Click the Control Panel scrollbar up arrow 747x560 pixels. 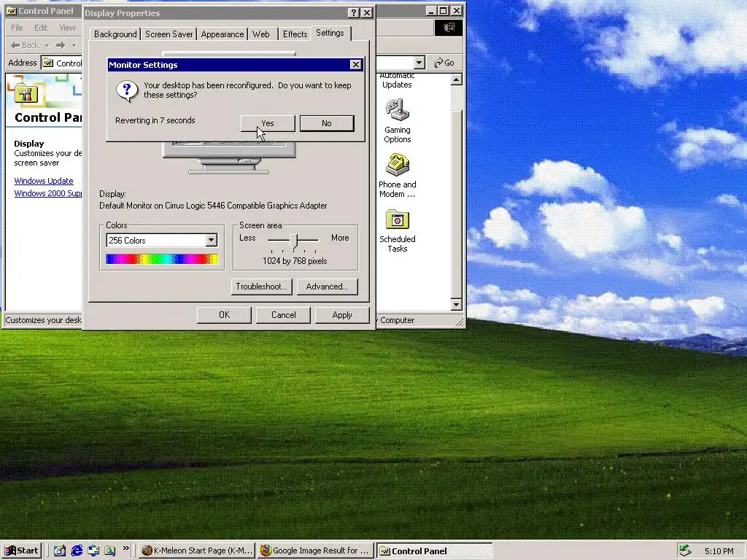coord(457,79)
